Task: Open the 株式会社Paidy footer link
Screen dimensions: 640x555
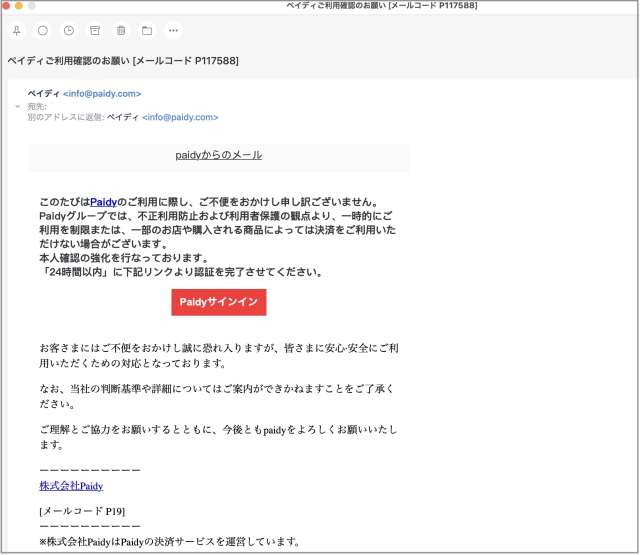Action: click(71, 486)
